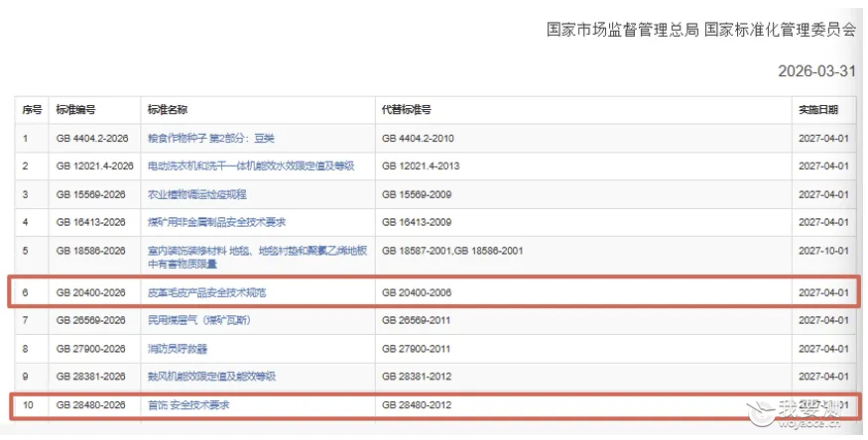Click replaced standard GB 15569-2009
This screenshot has height=440, width=868.
click(x=417, y=194)
